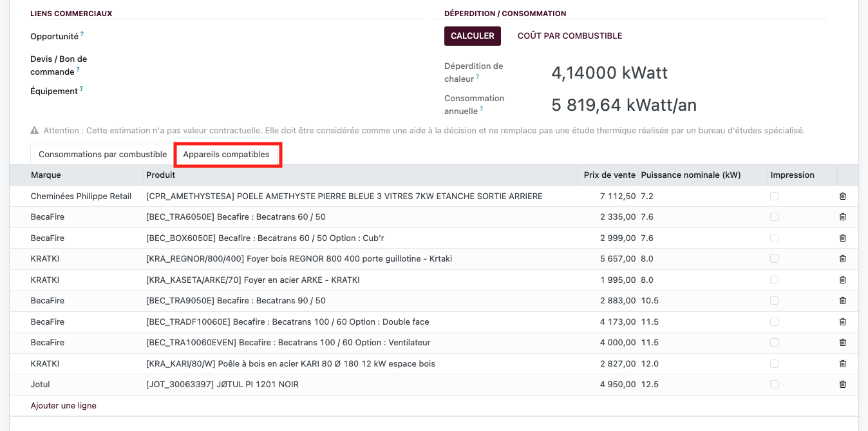Delete the Poêle à bois KARI 80 row
868x431 pixels.
pyautogui.click(x=843, y=363)
